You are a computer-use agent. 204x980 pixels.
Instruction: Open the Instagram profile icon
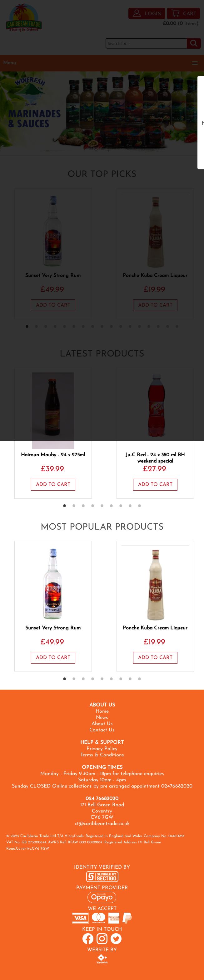(x=102, y=939)
